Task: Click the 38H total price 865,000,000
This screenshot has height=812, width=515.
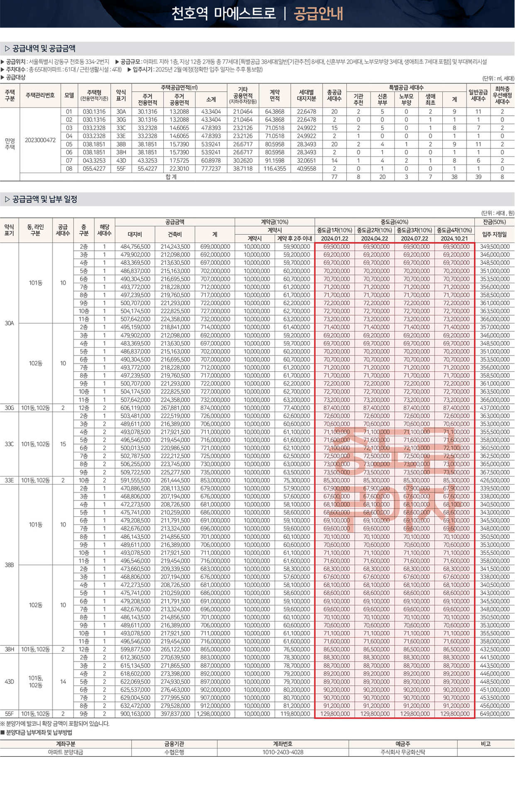Action: click(x=215, y=650)
